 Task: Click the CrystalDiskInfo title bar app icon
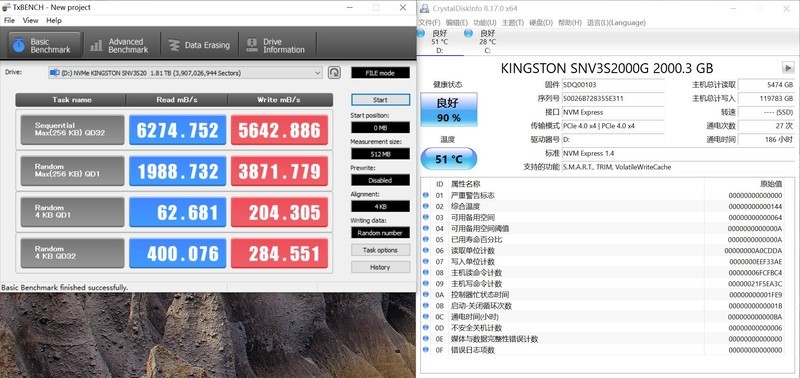[424, 8]
